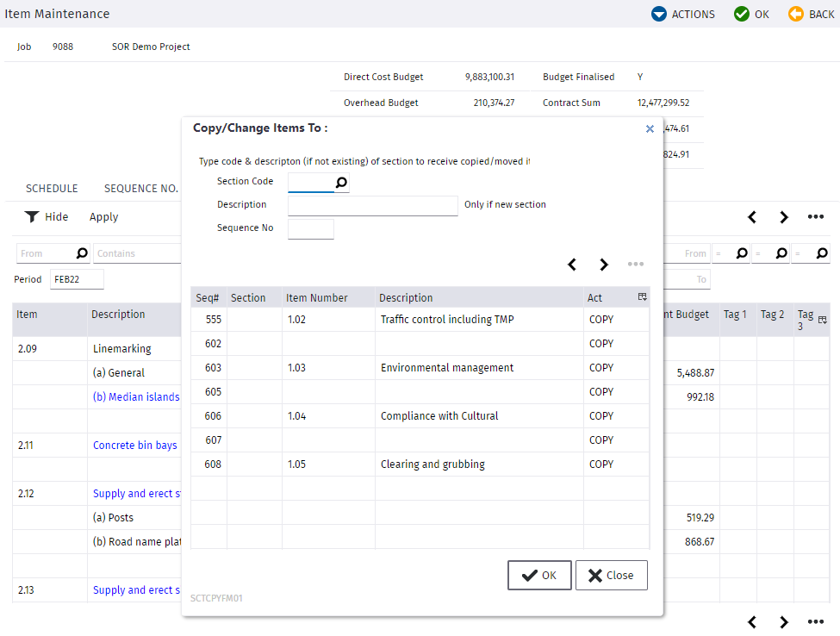This screenshot has height=636, width=840.
Task: Select the Environmental management row
Action: 420,368
